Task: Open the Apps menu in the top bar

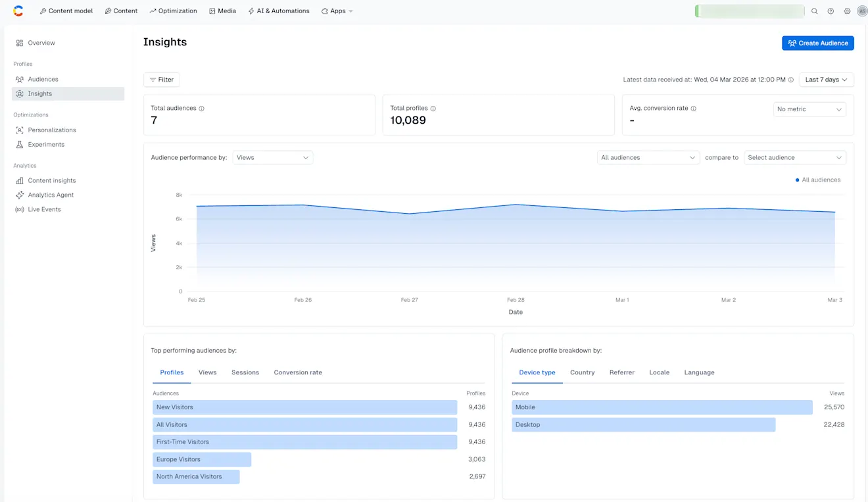Action: coord(337,11)
